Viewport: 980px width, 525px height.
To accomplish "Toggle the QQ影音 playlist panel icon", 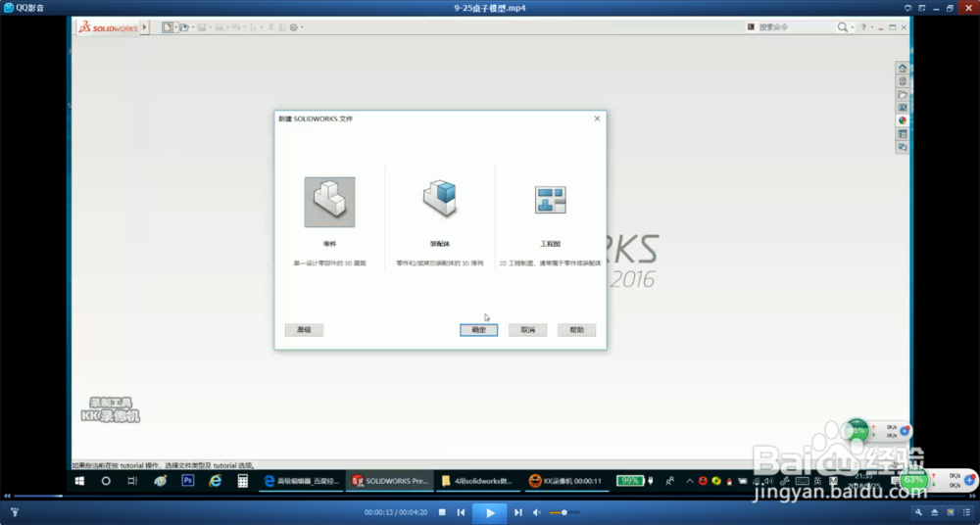I will coord(967,512).
